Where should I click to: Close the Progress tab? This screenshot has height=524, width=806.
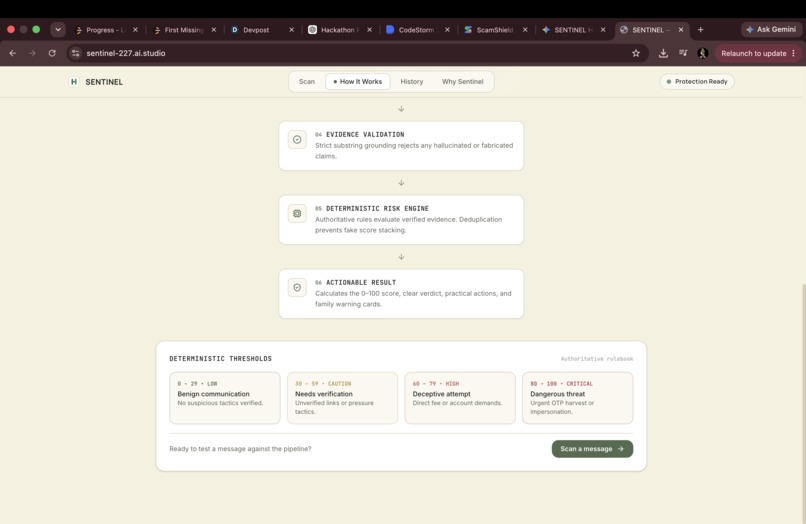coord(135,30)
